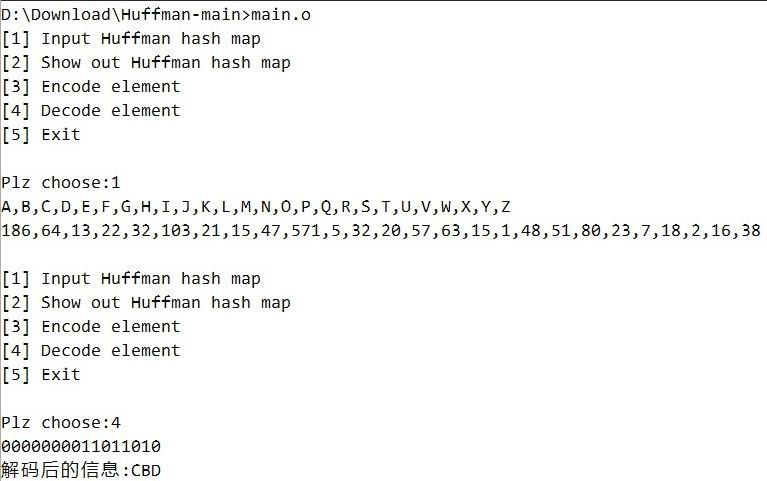The width and height of the screenshot is (767, 481).
Task: Click the binary string 0000000011011010
Action: [x=81, y=447]
